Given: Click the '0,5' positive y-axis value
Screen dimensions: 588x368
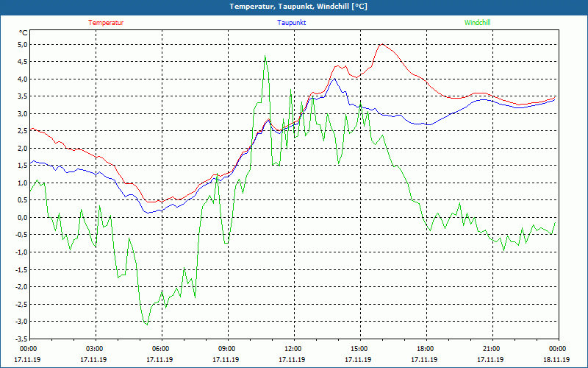Looking at the screenshot, I should [x=23, y=200].
